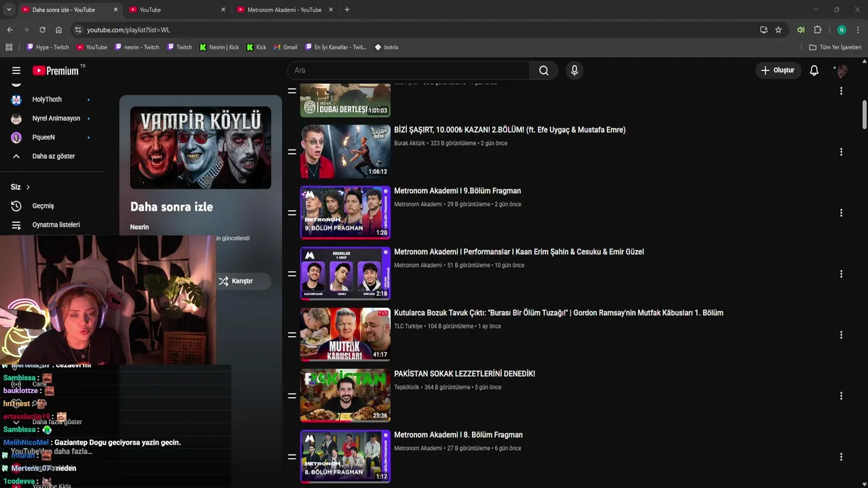
Task: Open botrix bookmark
Action: [387, 47]
